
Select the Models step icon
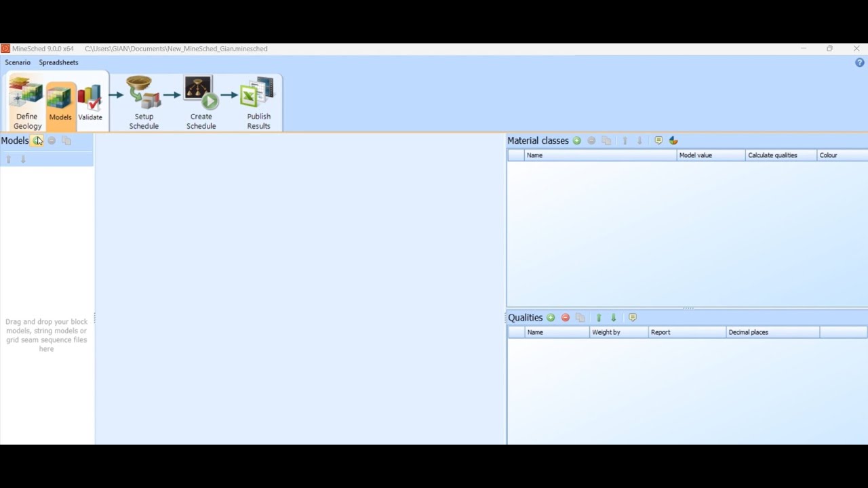pyautogui.click(x=60, y=102)
